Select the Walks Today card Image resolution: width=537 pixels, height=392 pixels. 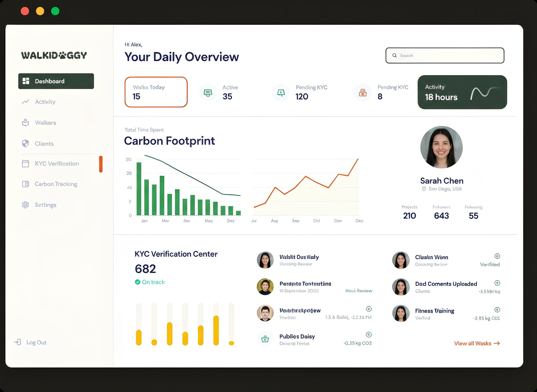pos(156,92)
